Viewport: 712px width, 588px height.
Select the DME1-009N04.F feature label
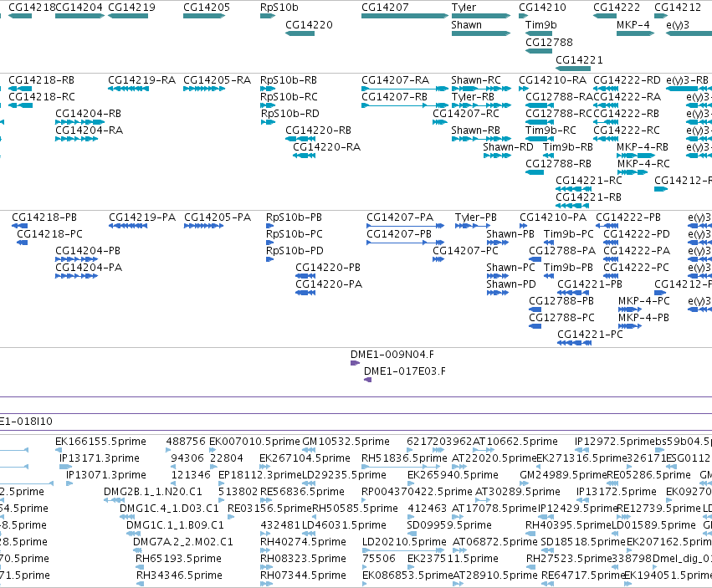point(392,355)
